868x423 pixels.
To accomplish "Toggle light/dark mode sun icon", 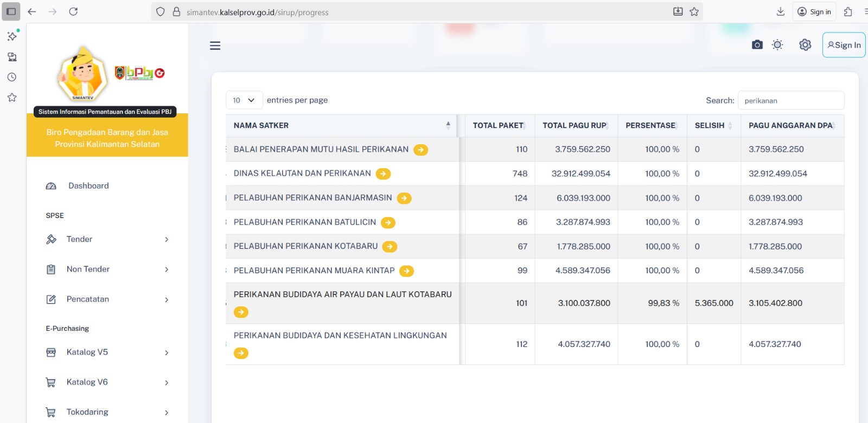I will point(777,45).
